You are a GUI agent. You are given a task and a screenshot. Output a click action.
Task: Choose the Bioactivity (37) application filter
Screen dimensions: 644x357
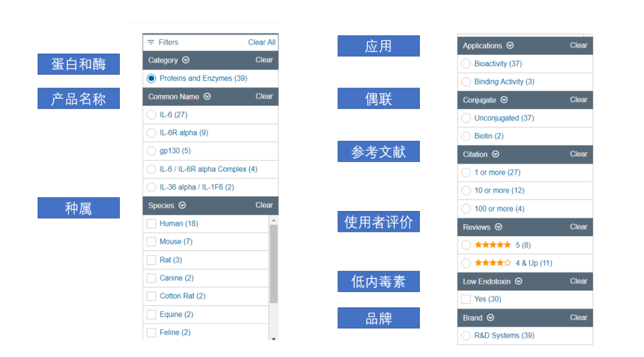[x=466, y=64]
